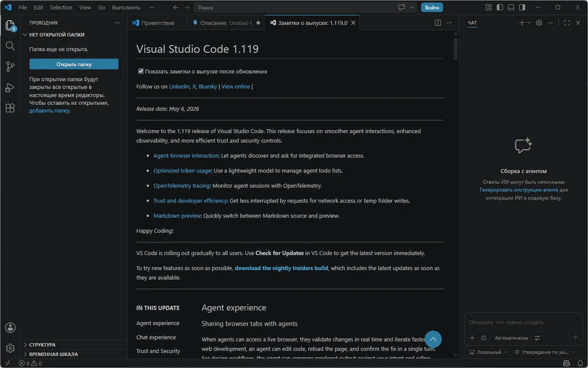Split the editor to the right

(438, 23)
